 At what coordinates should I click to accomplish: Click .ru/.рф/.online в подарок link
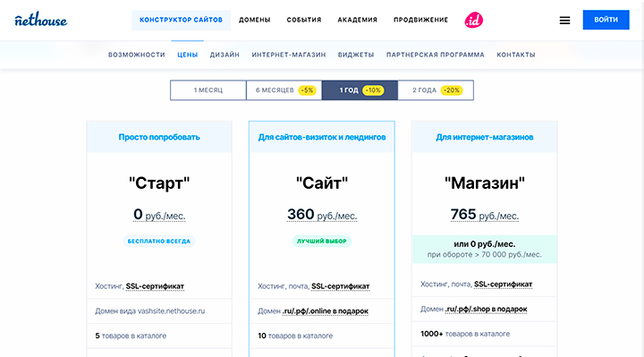[326, 311]
